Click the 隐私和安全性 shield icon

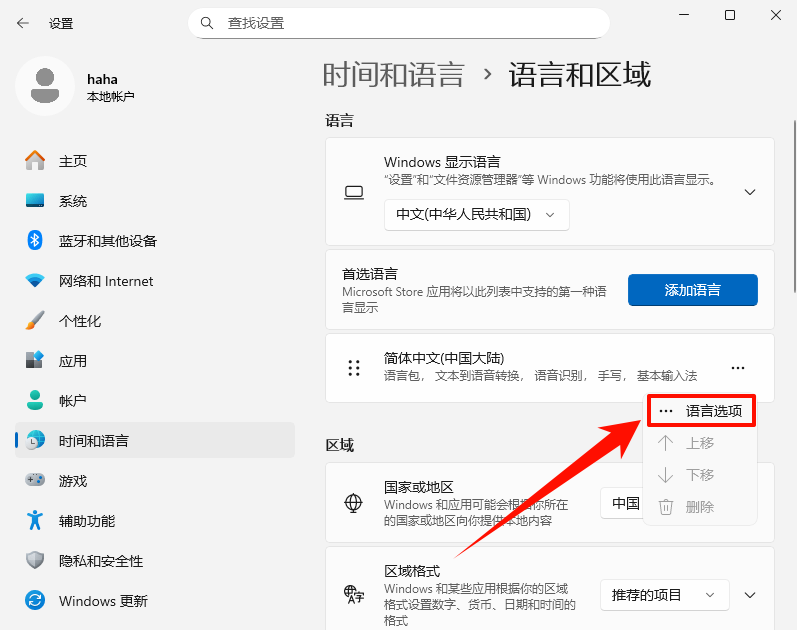click(x=35, y=560)
